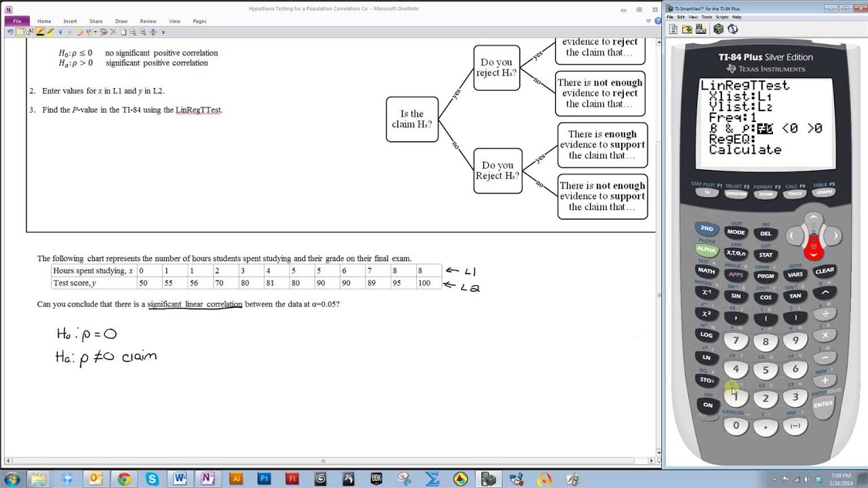Select the Eraser tool in OneNote toolbar
Screen dimensions: 868x488
[80, 32]
